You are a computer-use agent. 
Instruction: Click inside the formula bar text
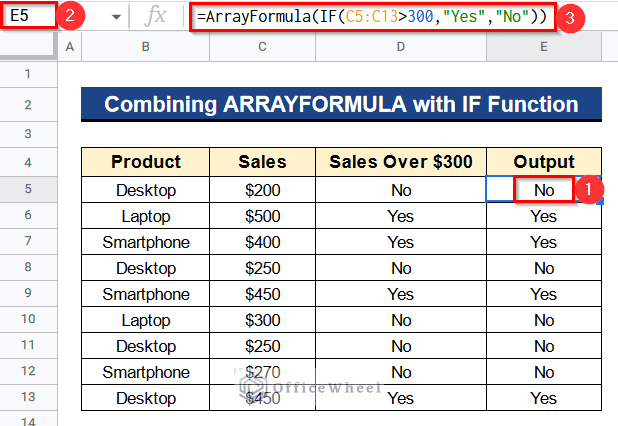(x=372, y=17)
